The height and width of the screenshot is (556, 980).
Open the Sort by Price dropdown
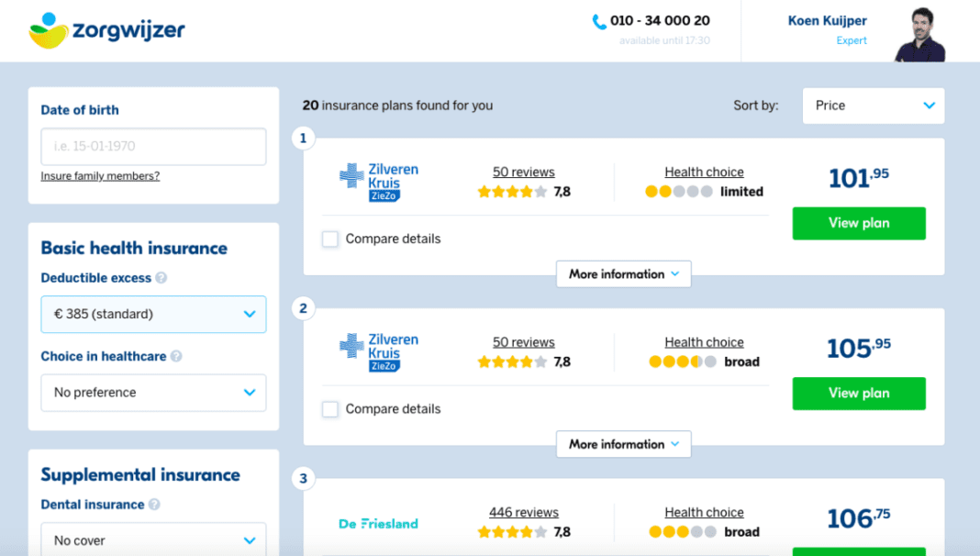873,106
